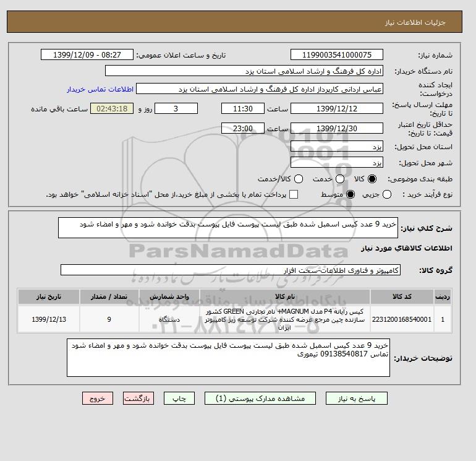
Task: Click the announcement date field 1399/12/09 - 08:27
Action: coord(87,54)
